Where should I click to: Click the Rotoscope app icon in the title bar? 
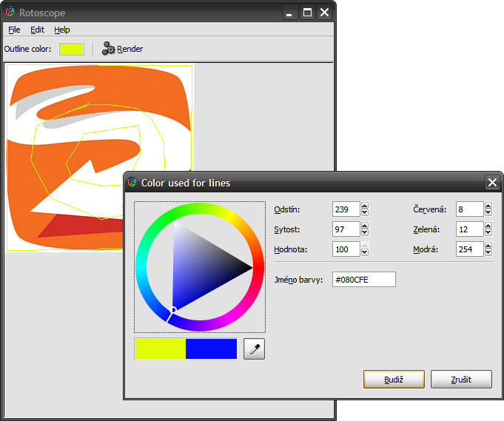(x=10, y=13)
